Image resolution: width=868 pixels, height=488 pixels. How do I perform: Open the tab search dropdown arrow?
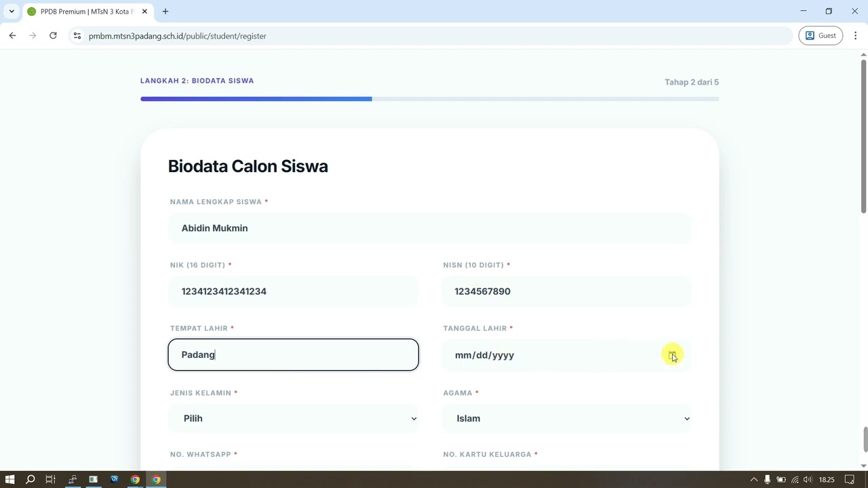pos(12,12)
